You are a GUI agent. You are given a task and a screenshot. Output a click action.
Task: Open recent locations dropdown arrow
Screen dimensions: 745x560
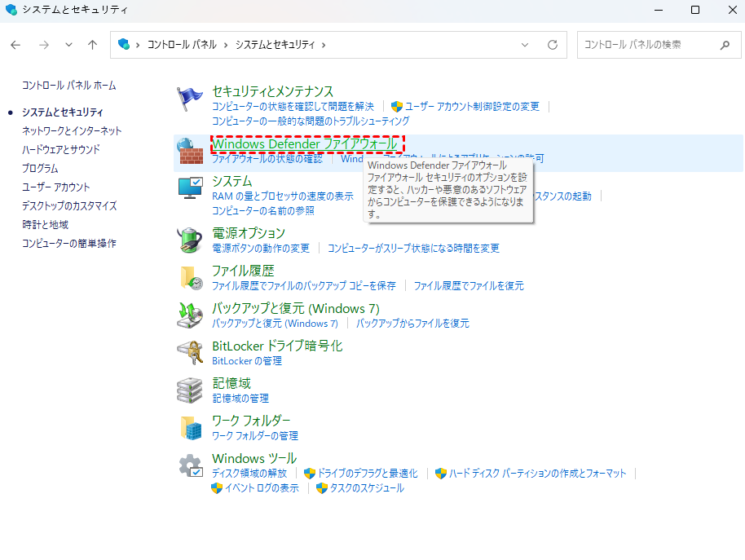pyautogui.click(x=68, y=45)
